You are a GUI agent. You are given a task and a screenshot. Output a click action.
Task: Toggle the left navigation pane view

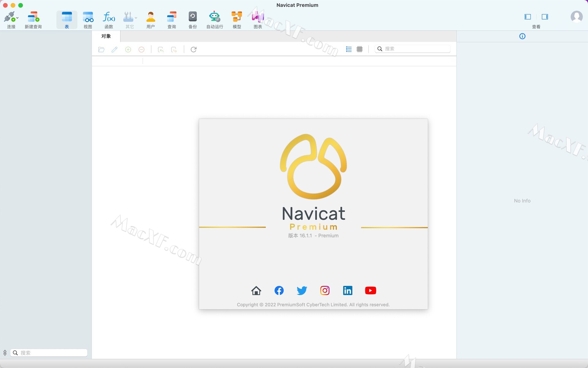point(528,17)
